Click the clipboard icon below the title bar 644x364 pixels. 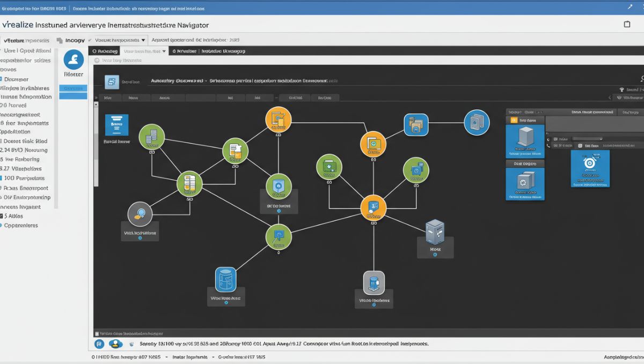627,24
